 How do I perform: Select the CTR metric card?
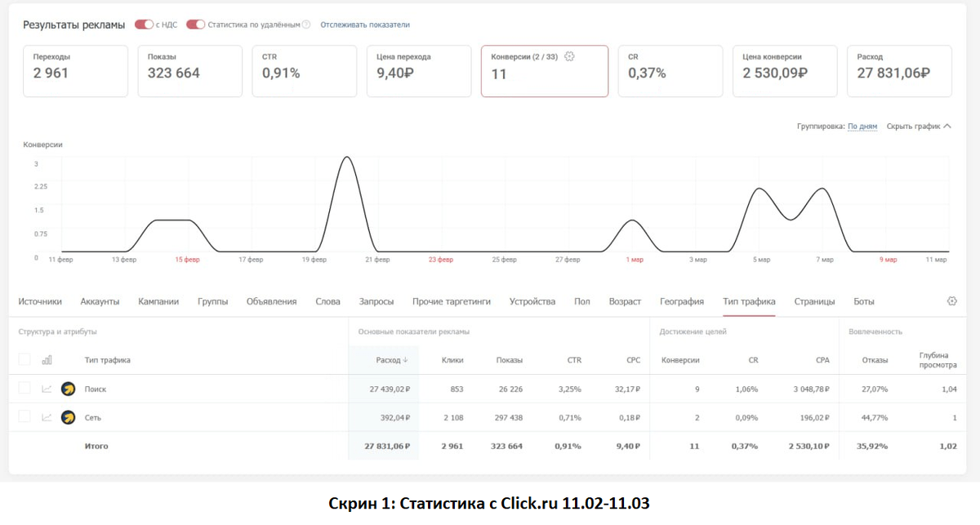point(304,71)
